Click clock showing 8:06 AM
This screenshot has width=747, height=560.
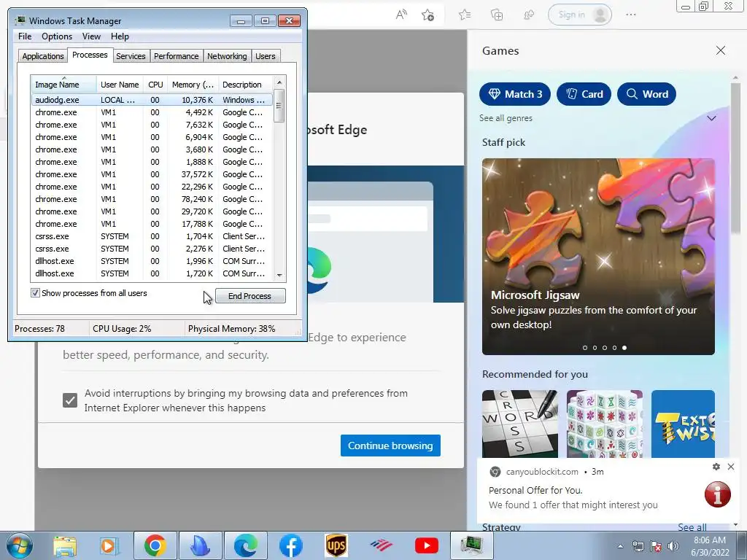point(710,540)
